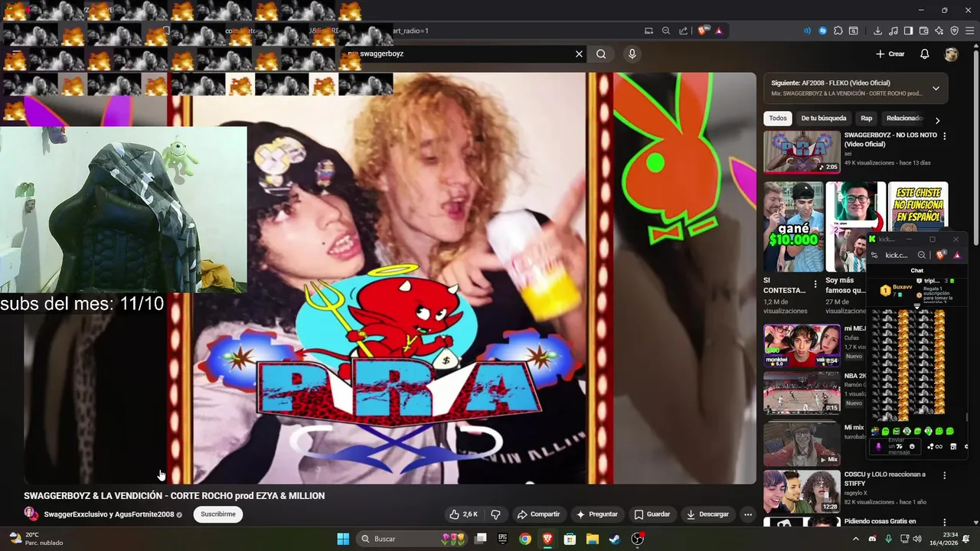Click the channel avatar beside SwaggerExxclusivo

[31, 514]
